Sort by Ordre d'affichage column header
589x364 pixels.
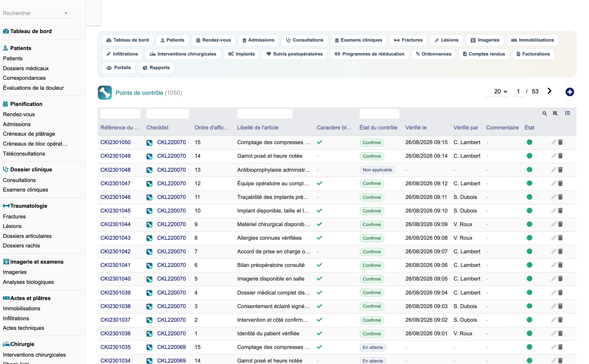click(212, 128)
